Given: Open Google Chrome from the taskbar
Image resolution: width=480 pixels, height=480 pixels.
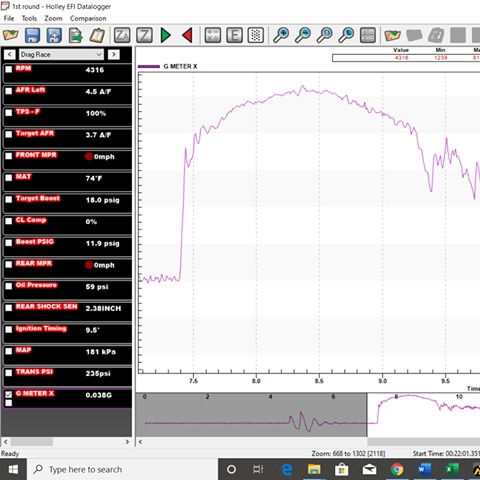Looking at the screenshot, I should (x=397, y=469).
